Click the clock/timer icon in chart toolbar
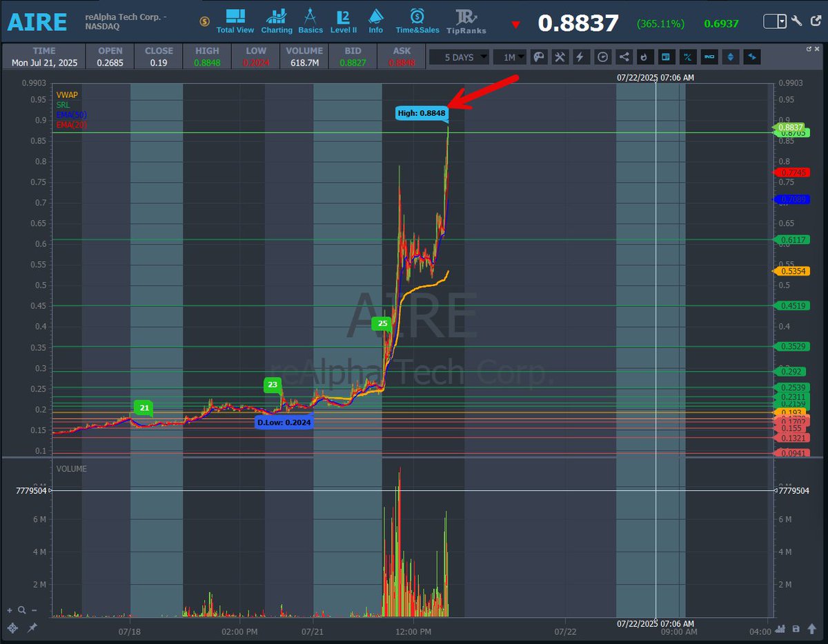828x644 pixels. tap(602, 57)
